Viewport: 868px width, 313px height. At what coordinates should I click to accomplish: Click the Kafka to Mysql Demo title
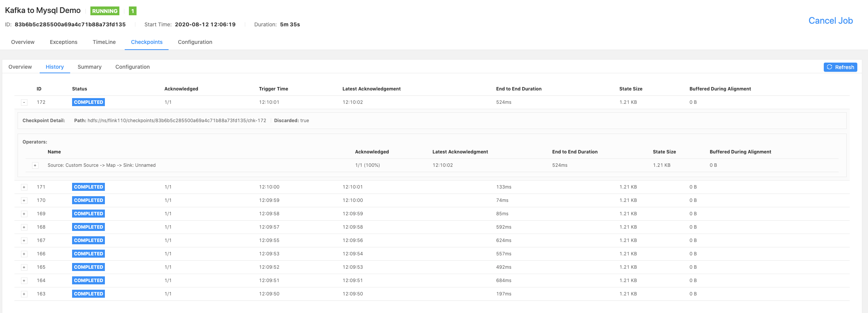pos(43,11)
